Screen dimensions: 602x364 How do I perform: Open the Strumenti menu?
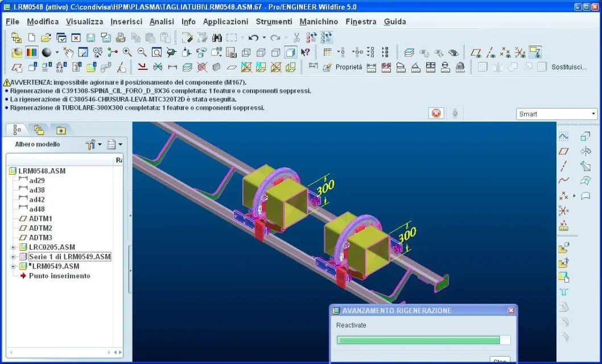click(274, 22)
